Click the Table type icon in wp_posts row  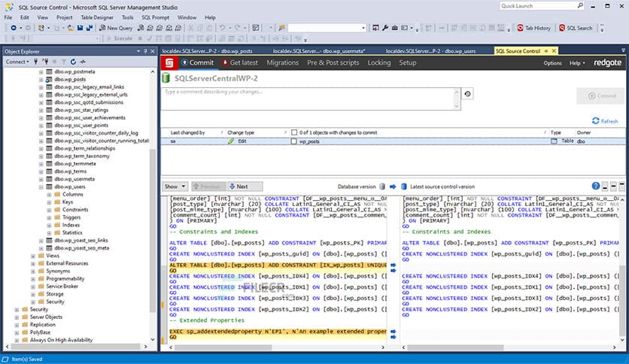point(554,141)
